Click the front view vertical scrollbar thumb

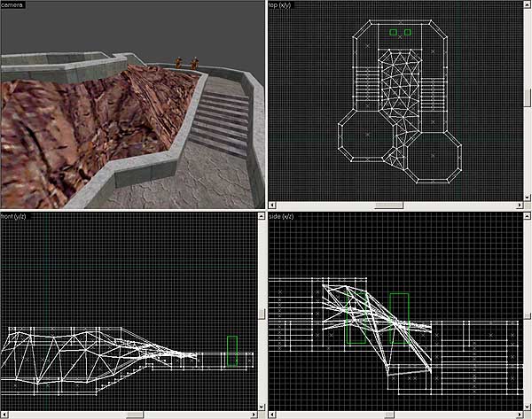pos(261,313)
